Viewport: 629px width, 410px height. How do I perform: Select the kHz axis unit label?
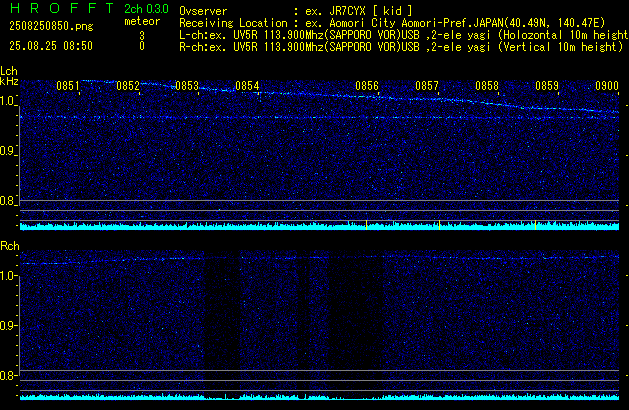pos(9,81)
